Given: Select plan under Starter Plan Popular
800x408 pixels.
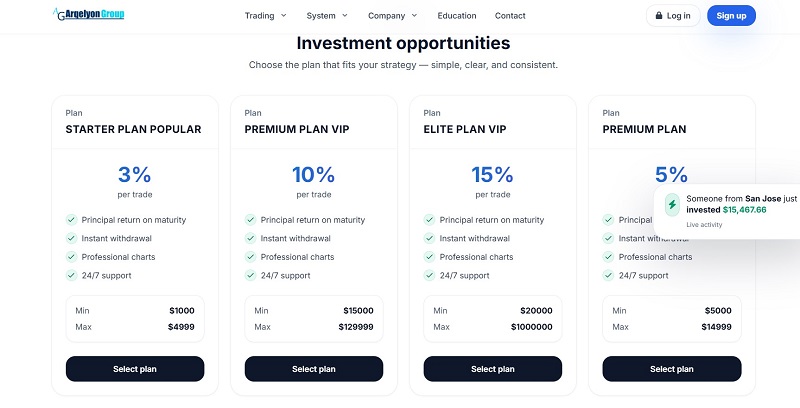Looking at the screenshot, I should (x=135, y=369).
